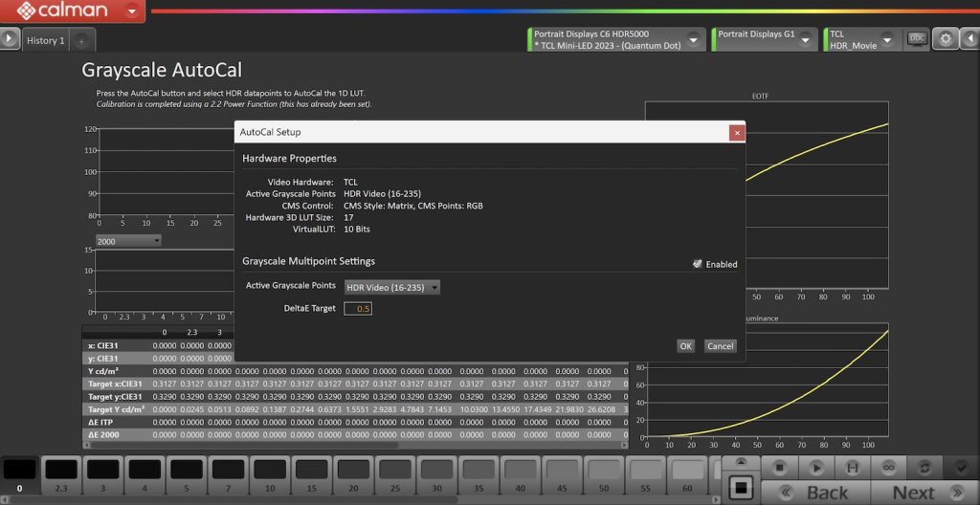This screenshot has width=980, height=505.
Task: Select the 50 grayscale patch
Action: pos(604,475)
